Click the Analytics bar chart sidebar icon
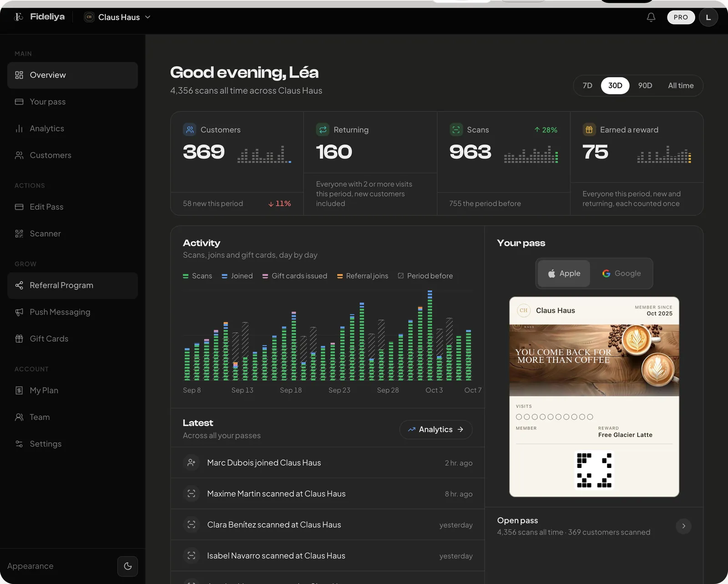Viewport: 728px width, 584px height. (x=19, y=129)
